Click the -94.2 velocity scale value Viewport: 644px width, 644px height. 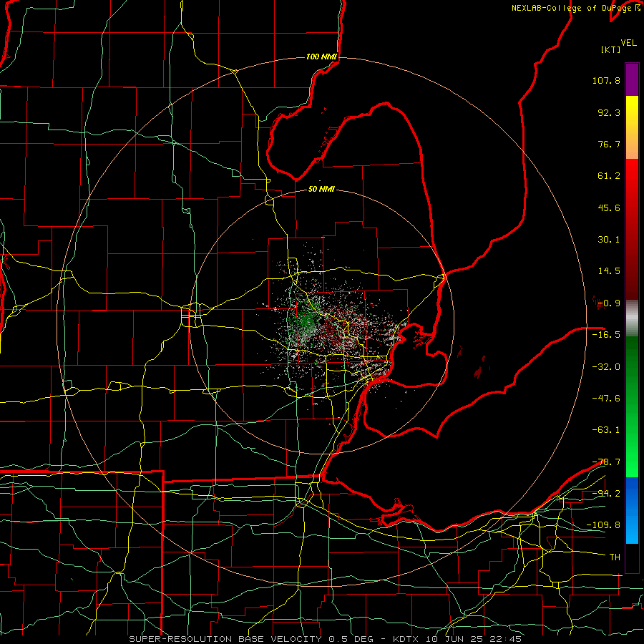(x=606, y=493)
